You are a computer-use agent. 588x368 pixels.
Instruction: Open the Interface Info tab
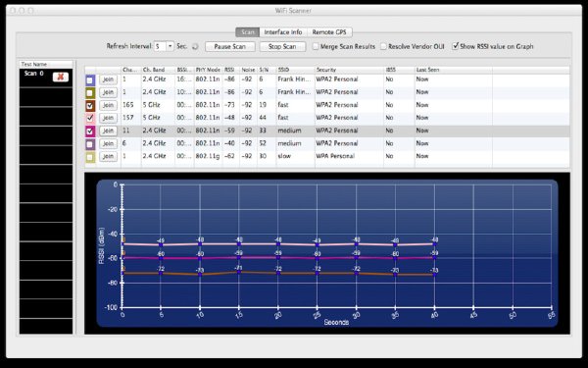283,32
